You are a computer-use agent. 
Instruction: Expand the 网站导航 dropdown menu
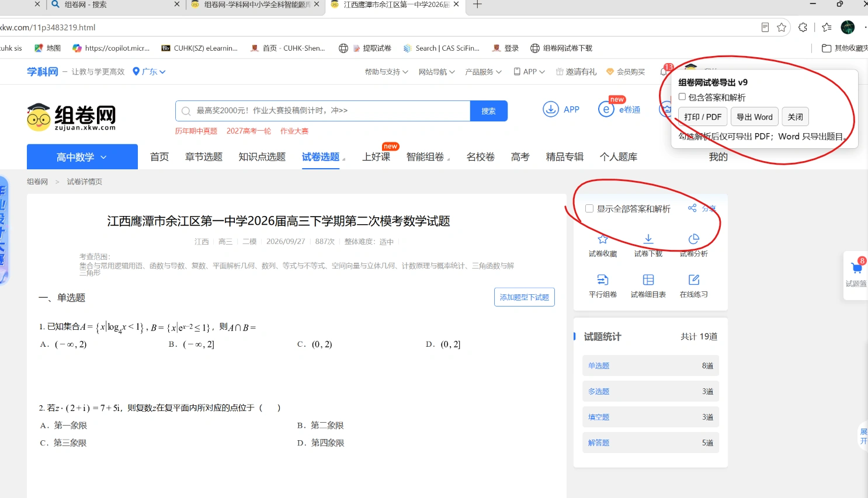point(436,72)
